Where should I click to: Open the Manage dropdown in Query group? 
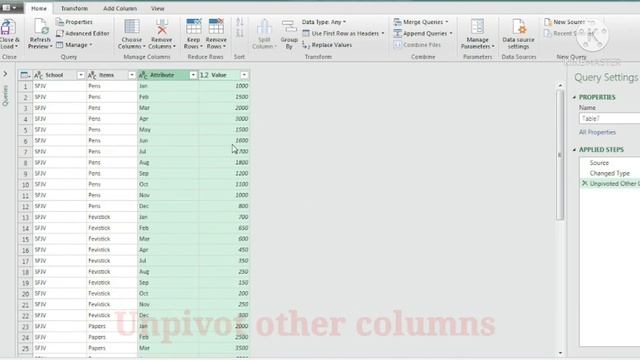(74, 45)
